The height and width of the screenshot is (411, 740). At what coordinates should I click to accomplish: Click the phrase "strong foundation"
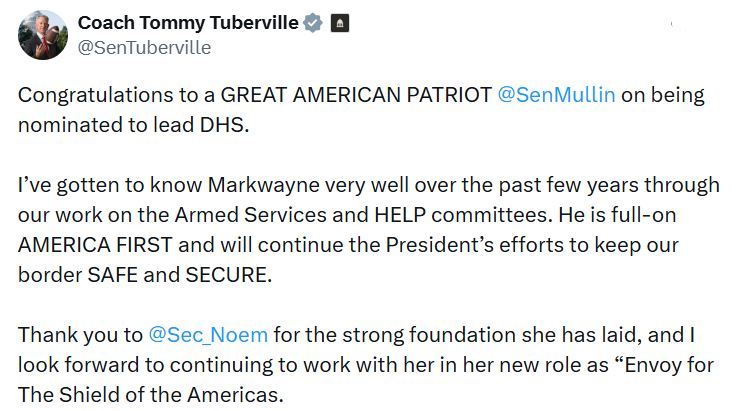click(x=391, y=334)
